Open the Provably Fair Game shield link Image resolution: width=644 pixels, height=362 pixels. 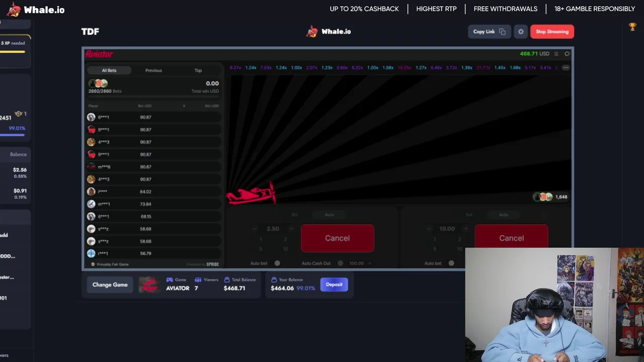110,264
